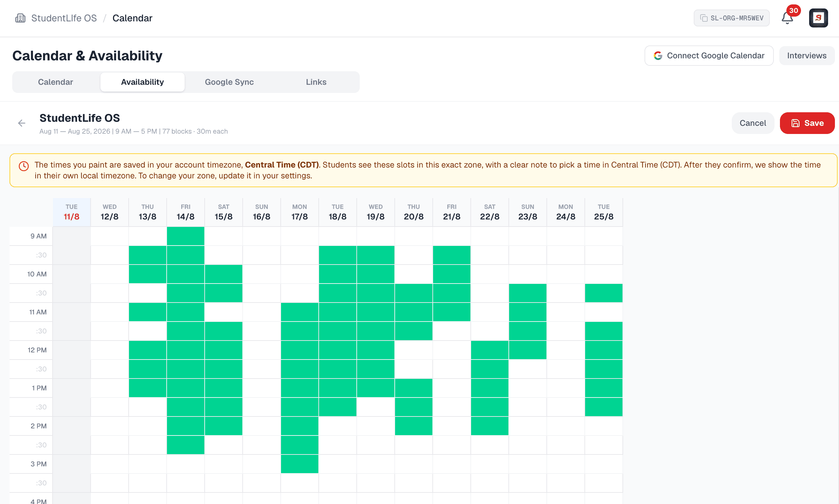The height and width of the screenshot is (504, 839).
Task: Click the 'Aug 11 — Aug 25, 2026' date range text
Action: 75,132
